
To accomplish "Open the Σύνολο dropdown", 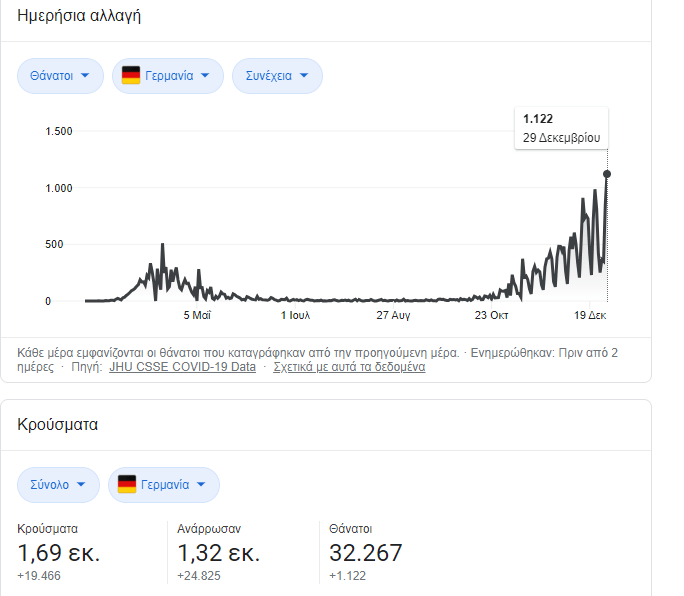I will click(58, 485).
